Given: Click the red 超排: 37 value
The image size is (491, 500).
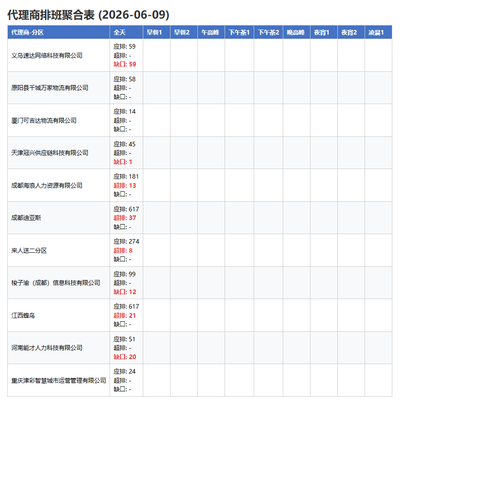Looking at the screenshot, I should (x=125, y=218).
